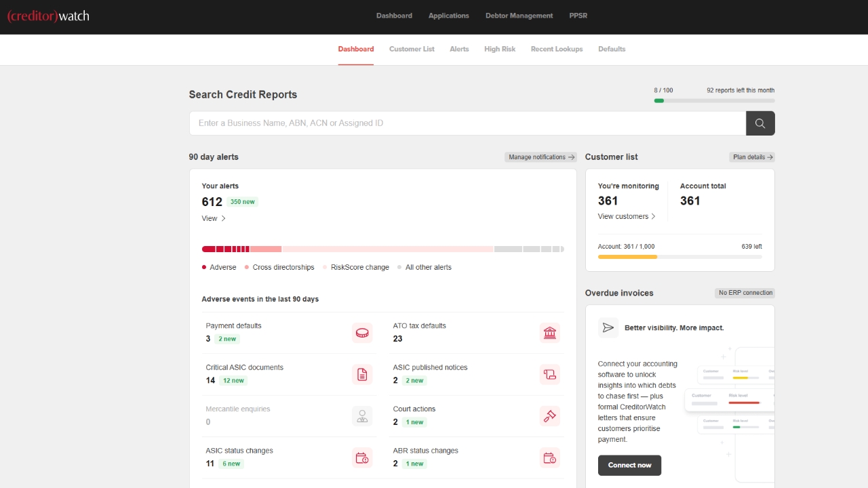Click the 6 new badge under ASIC status changes
This screenshot has height=488, width=868.
pyautogui.click(x=231, y=464)
